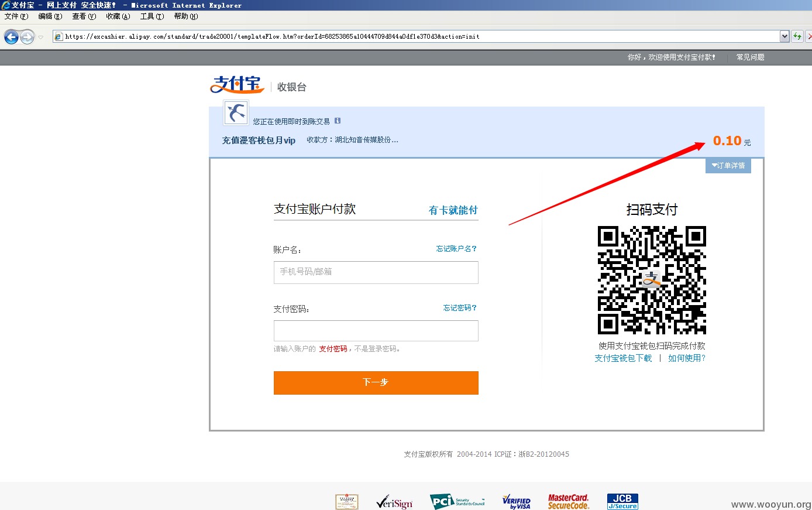Click the 0.10 元 amount text
Image resolution: width=812 pixels, height=510 pixels.
tap(732, 141)
